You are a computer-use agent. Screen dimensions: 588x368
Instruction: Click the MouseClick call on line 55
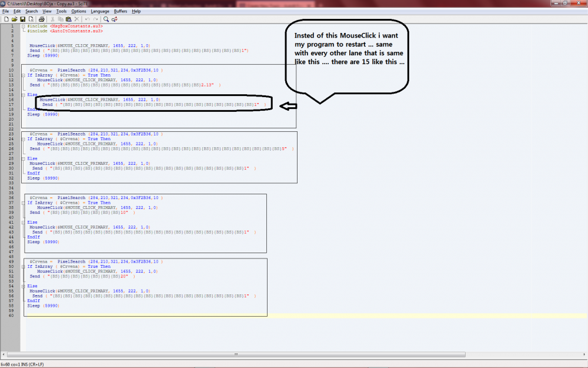(x=89, y=291)
